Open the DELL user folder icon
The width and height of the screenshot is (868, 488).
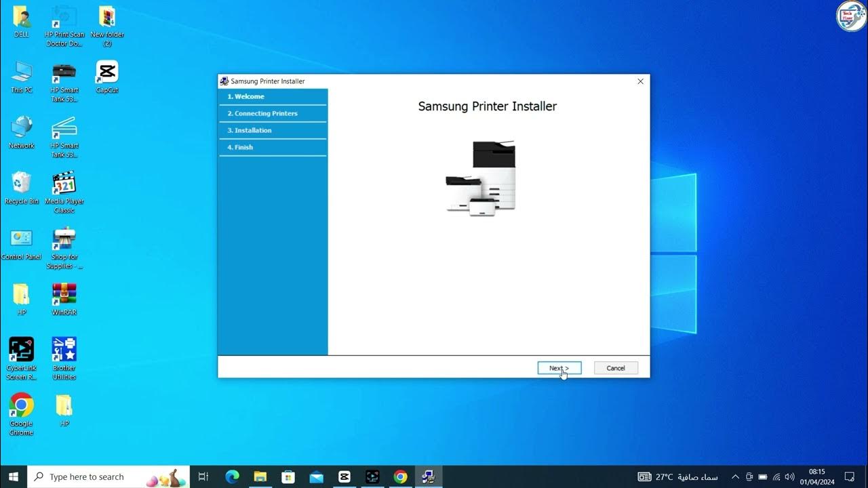pos(22,22)
